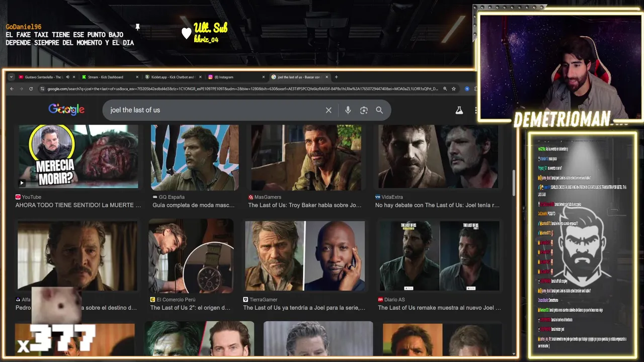Reload the Google search page

click(31, 89)
